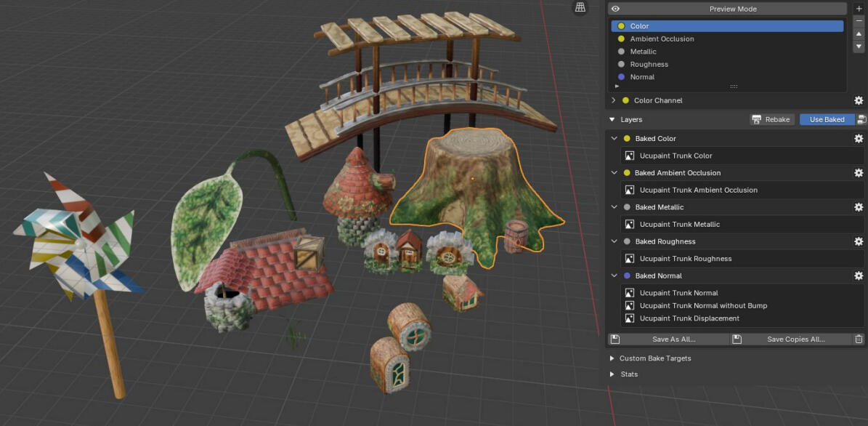Move channel up with the up arrow
The image size is (868, 426).
click(x=859, y=34)
